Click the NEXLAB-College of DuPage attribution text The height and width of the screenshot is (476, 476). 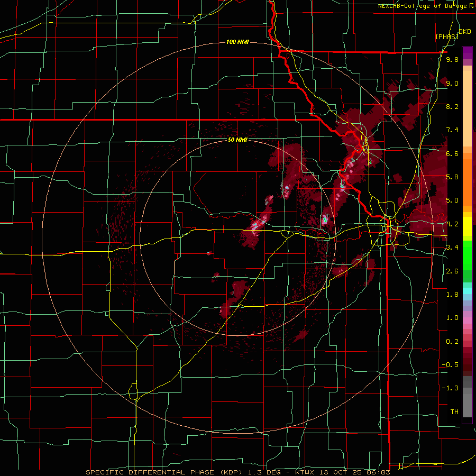422,6
